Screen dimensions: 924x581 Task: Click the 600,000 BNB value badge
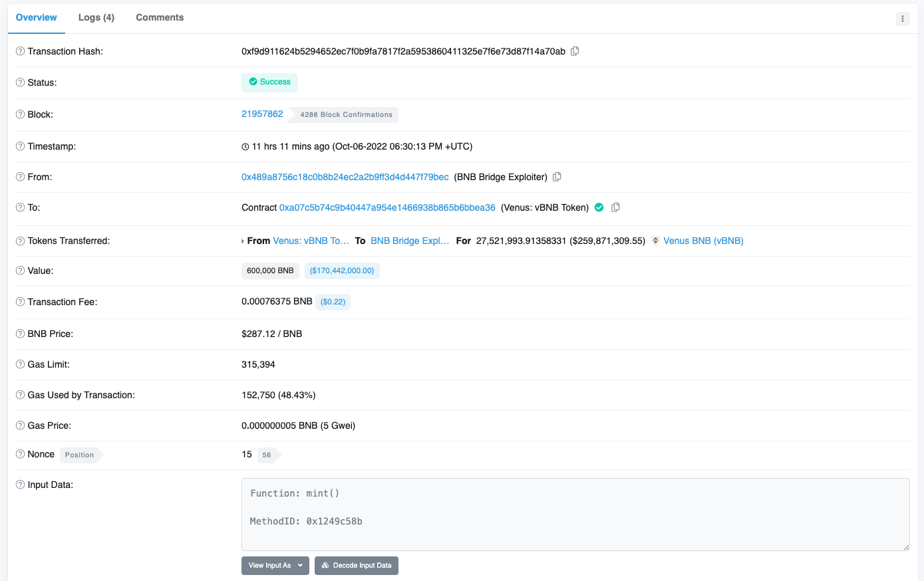[270, 271]
